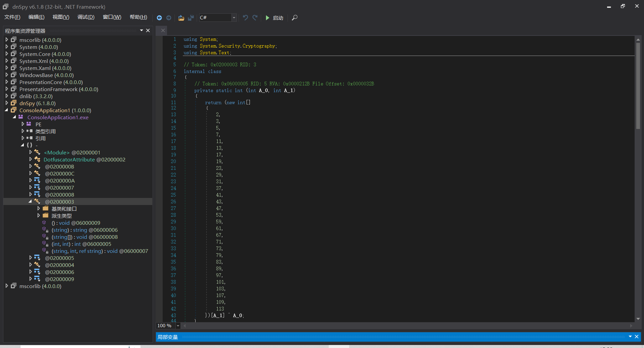Select PresentationCore (4.0.0.0) assembly
The width and height of the screenshot is (644, 348).
pos(51,82)
